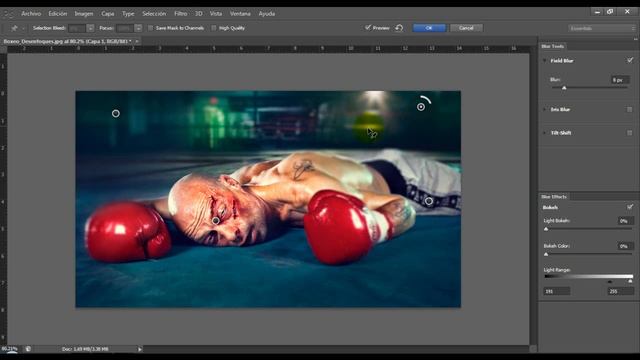Click the Light Bokeh slider handle
640x360 pixels.
pyautogui.click(x=546, y=229)
